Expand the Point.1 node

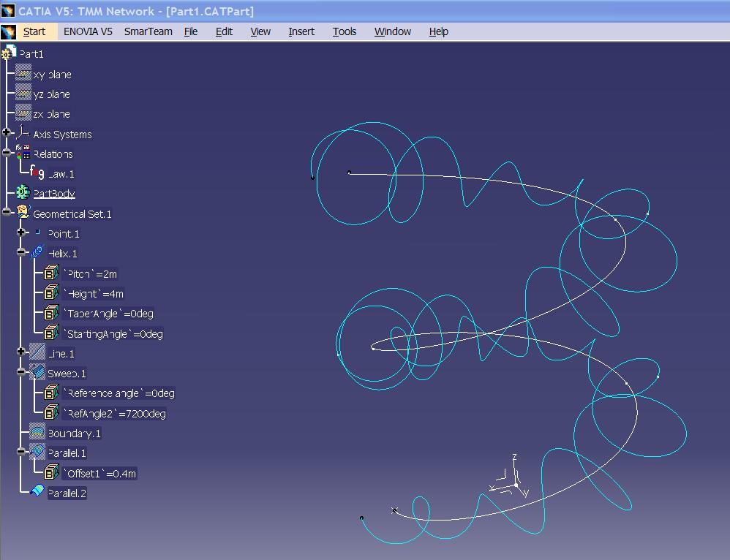click(21, 232)
